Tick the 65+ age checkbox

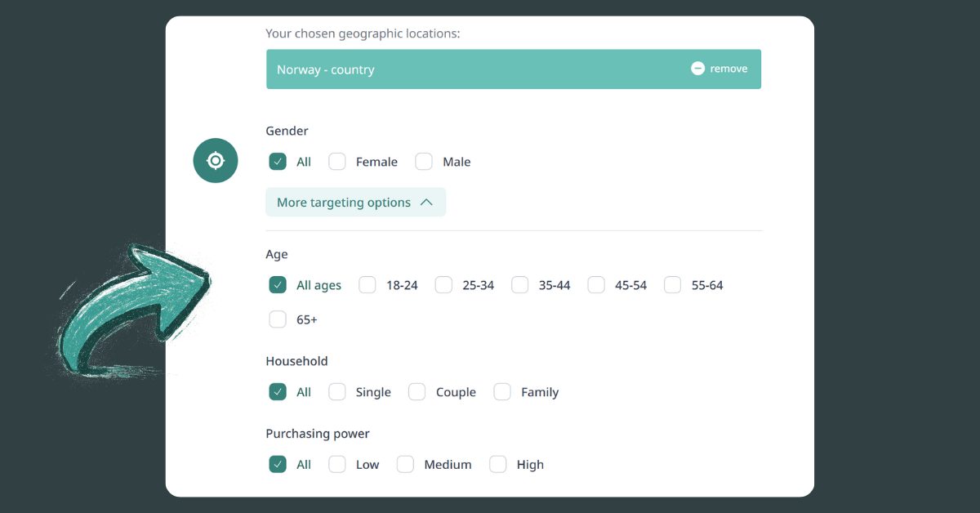pyautogui.click(x=278, y=319)
